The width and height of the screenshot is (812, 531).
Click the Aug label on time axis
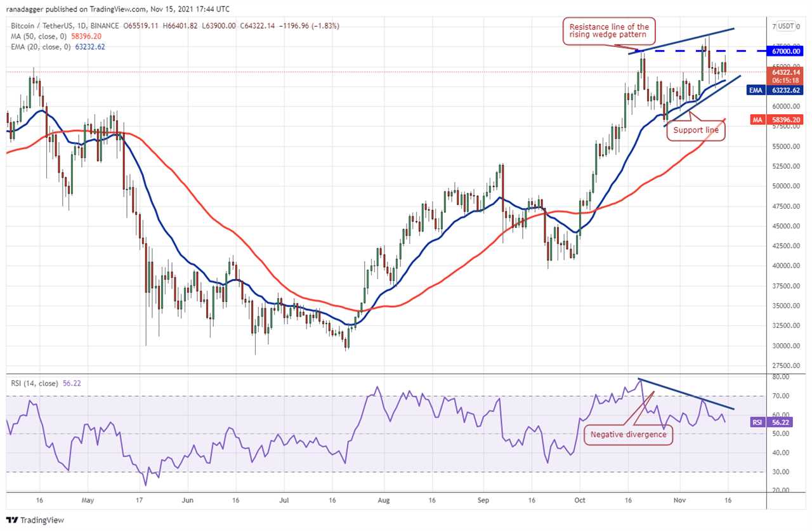click(383, 501)
